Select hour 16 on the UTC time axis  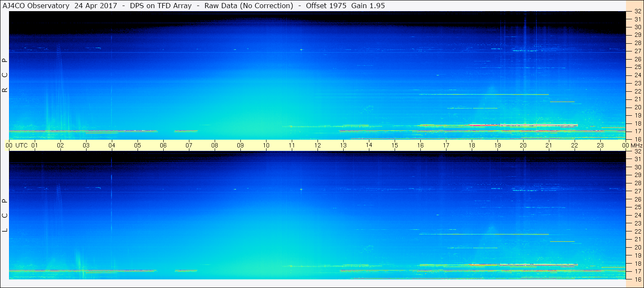click(x=420, y=145)
